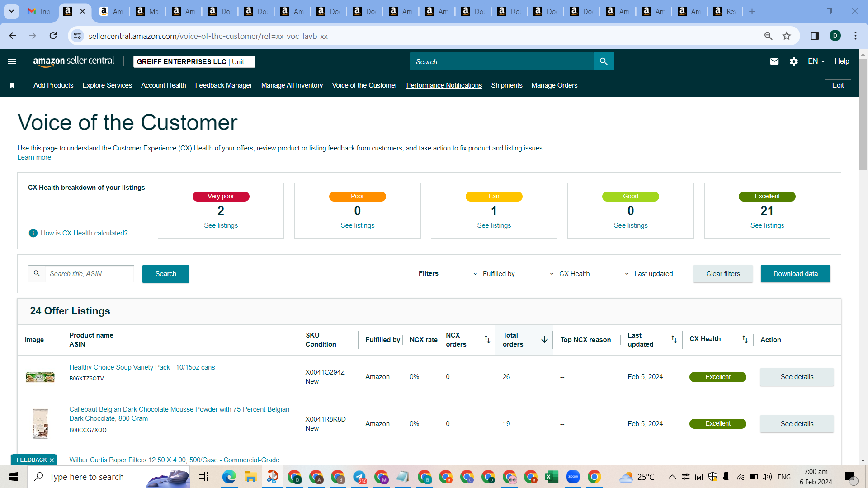Go to Manage All Inventory
The height and width of the screenshot is (488, 868).
[x=292, y=85]
